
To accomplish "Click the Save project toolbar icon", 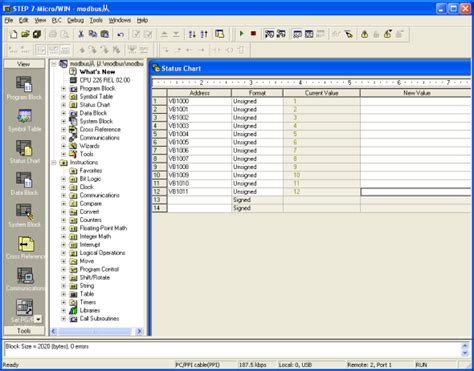I will [37, 34].
